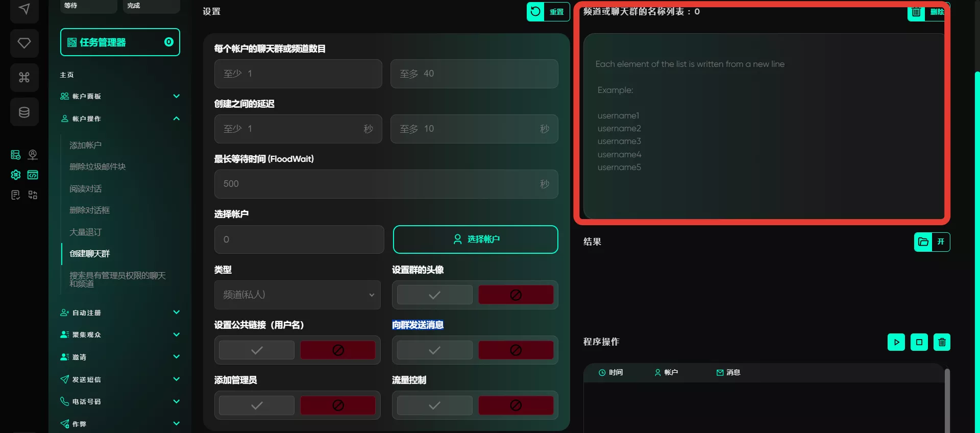This screenshot has width=980, height=433.
Task: Open the 任务管理器 button
Action: (120, 42)
